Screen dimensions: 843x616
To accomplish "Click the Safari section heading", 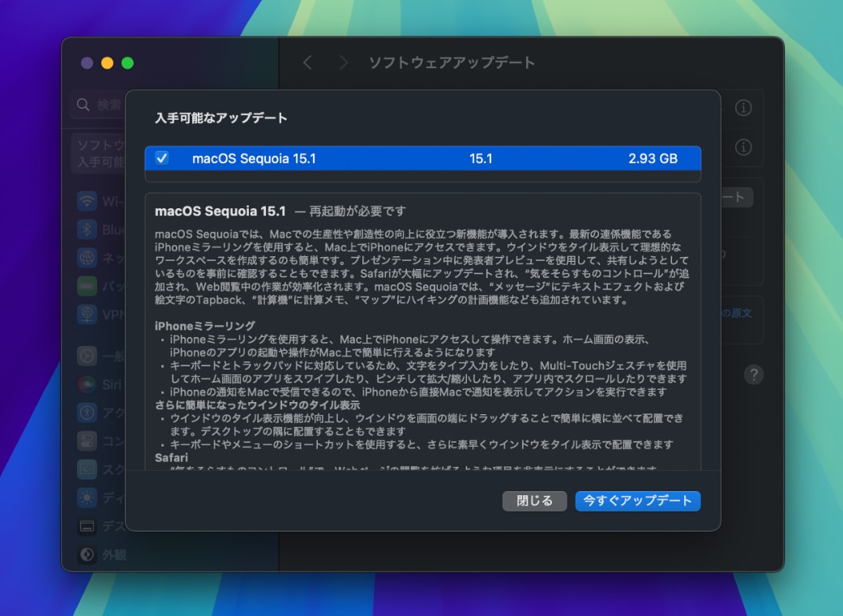I will pos(172,457).
